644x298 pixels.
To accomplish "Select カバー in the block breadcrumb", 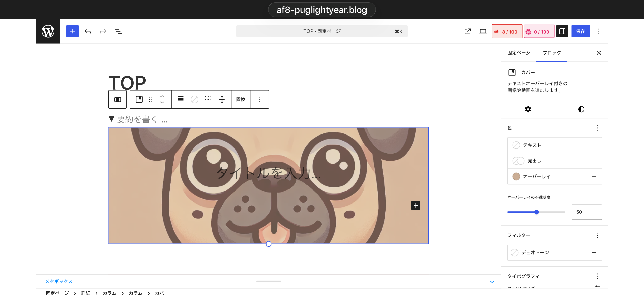I will click(x=162, y=293).
